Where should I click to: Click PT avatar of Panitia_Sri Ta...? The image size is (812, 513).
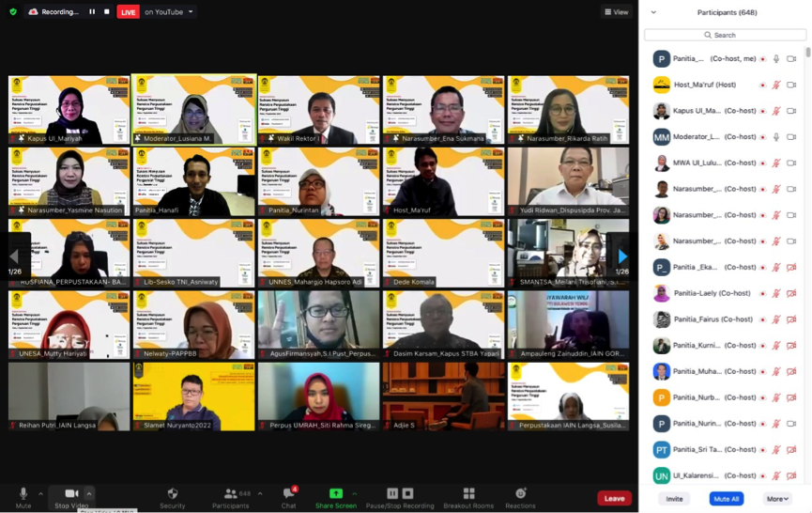click(x=661, y=450)
